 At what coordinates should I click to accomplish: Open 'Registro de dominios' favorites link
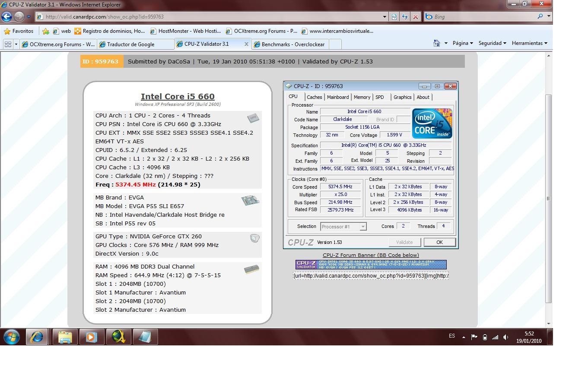(x=110, y=31)
